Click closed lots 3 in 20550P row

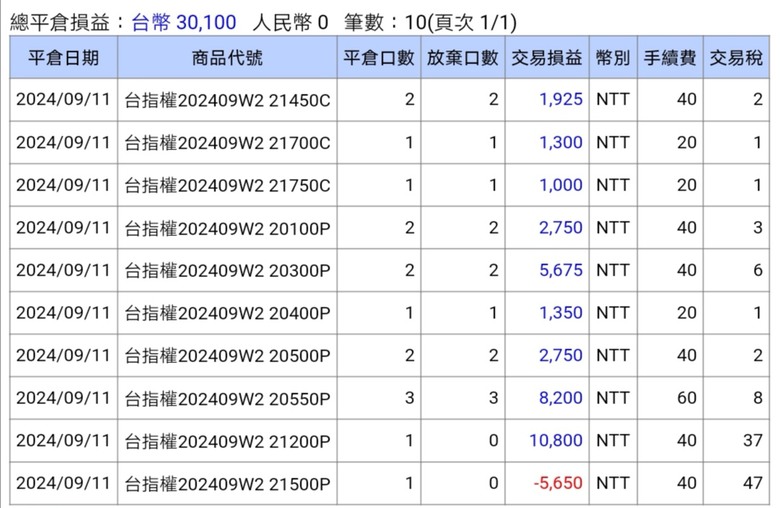[x=409, y=398]
